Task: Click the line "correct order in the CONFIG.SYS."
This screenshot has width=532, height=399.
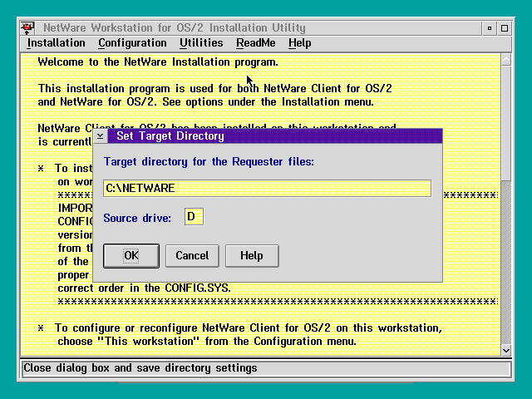Action: [x=144, y=288]
